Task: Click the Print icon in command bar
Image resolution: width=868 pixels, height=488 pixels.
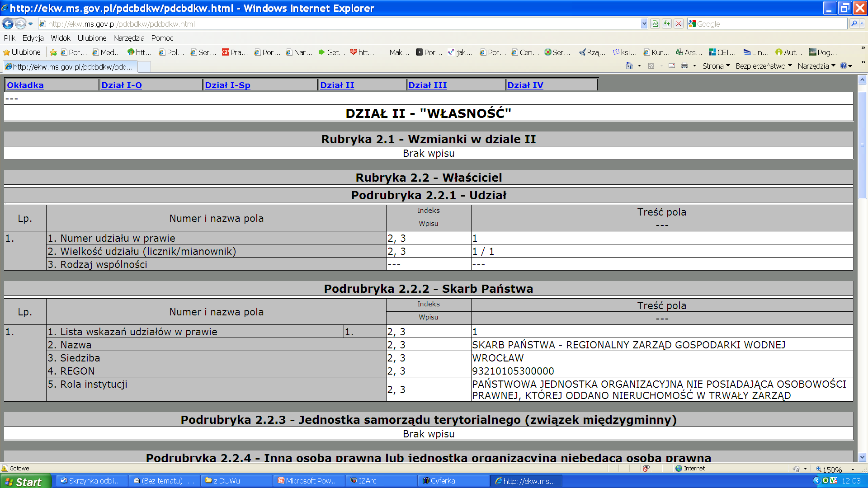Action: tap(684, 66)
